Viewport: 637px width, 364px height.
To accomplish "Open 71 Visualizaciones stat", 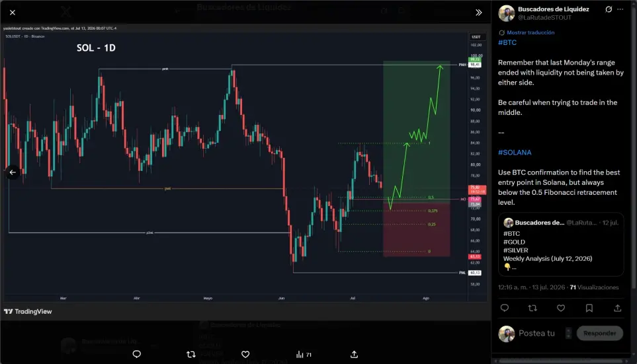I will click(595, 287).
